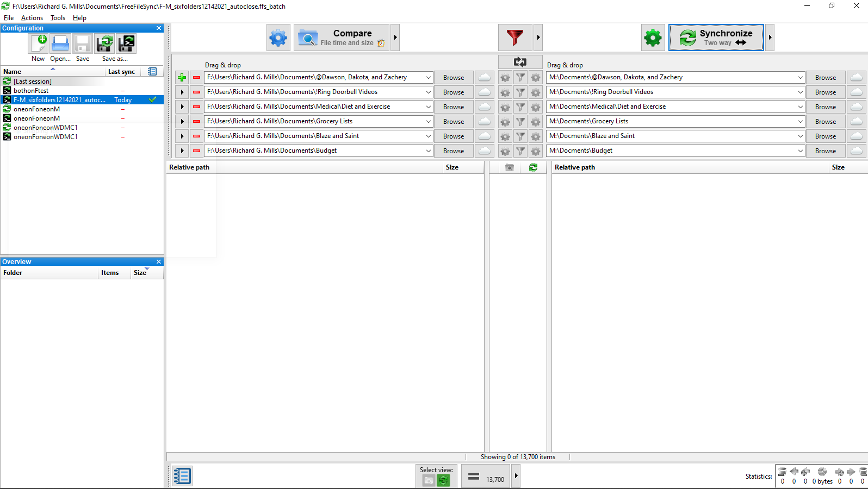Image resolution: width=868 pixels, height=489 pixels.
Task: Open the column options icon in Configuration list
Action: point(152,72)
